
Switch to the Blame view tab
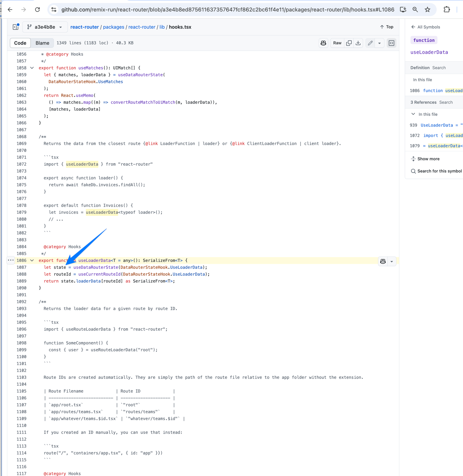pos(42,43)
